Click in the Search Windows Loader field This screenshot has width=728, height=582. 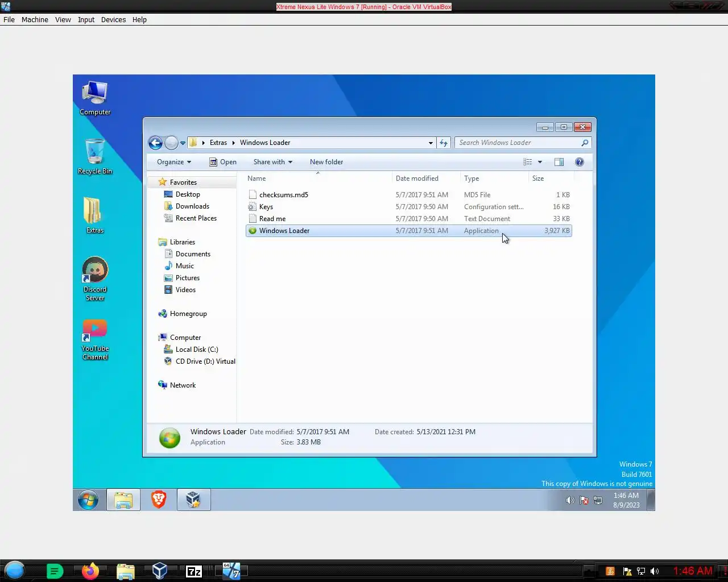(x=518, y=143)
